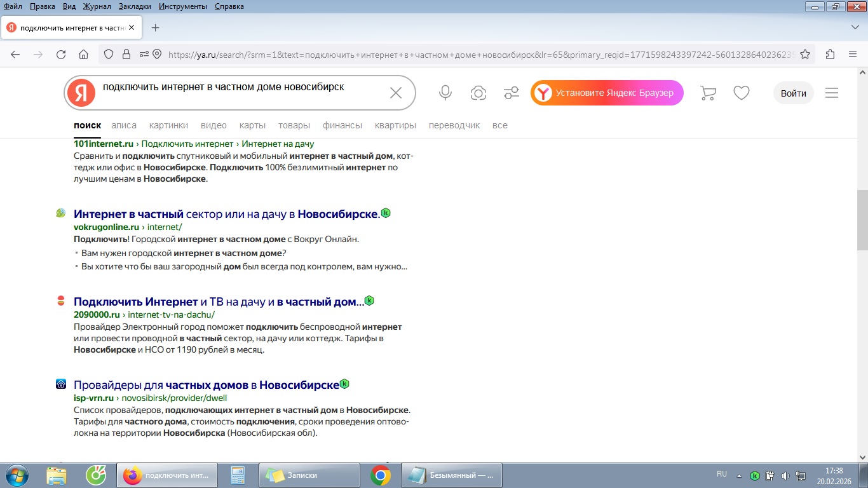This screenshot has height=488, width=868.
Task: Open Google Chrome from the taskbar
Action: 381,475
